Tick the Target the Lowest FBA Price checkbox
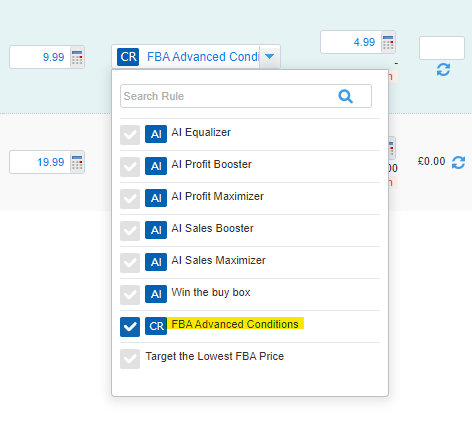Image resolution: width=472 pixels, height=436 pixels. tap(130, 359)
